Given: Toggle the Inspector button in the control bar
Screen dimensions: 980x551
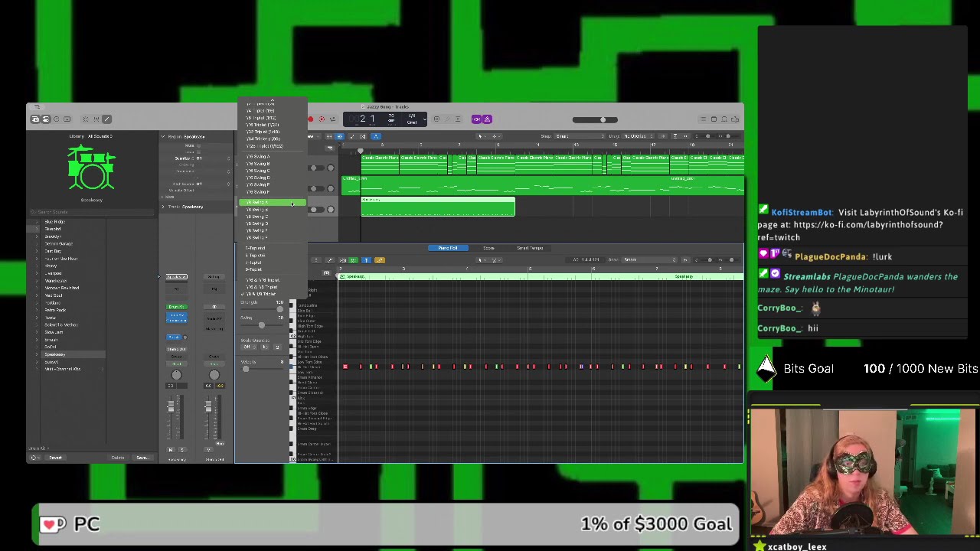Looking at the screenshot, I should [x=45, y=119].
